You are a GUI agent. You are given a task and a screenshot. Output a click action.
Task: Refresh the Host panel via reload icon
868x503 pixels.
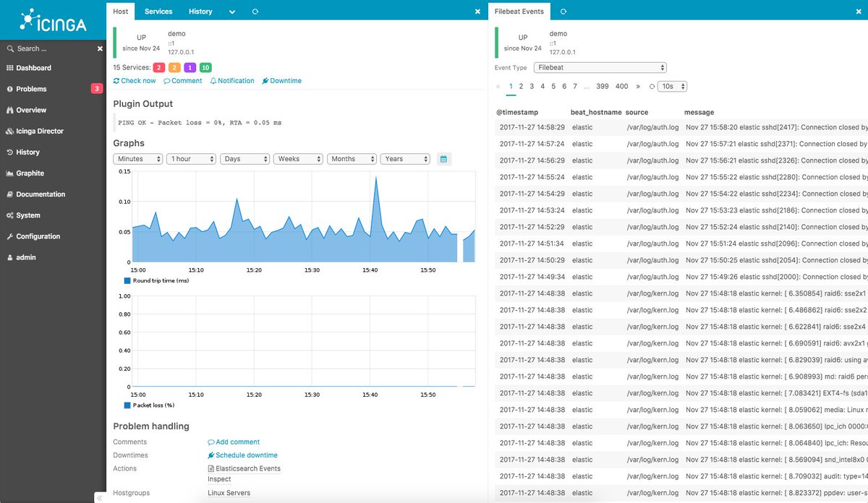click(x=255, y=12)
